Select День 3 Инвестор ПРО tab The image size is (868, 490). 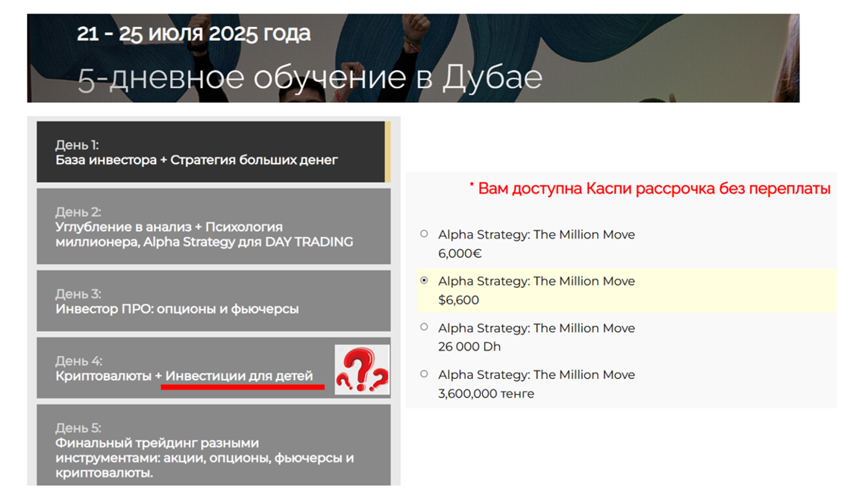(213, 301)
